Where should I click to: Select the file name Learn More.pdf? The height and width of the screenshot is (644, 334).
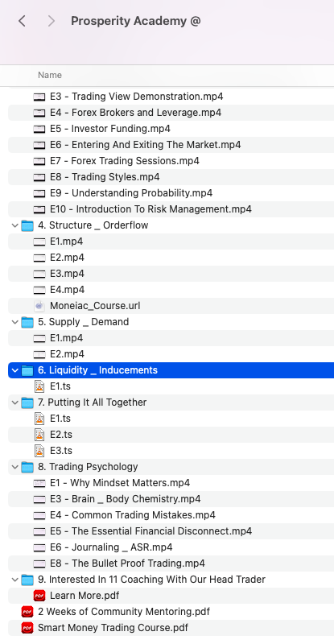point(85,596)
